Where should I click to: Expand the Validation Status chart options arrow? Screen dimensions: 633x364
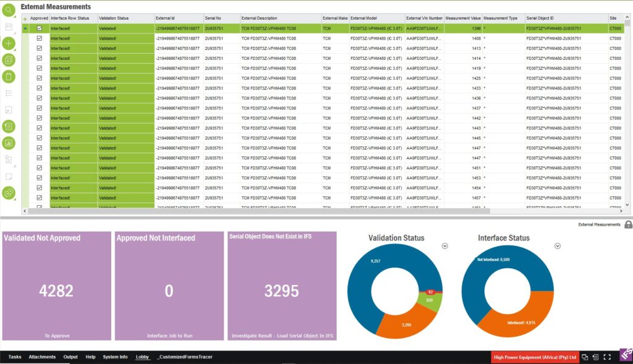coord(444,246)
